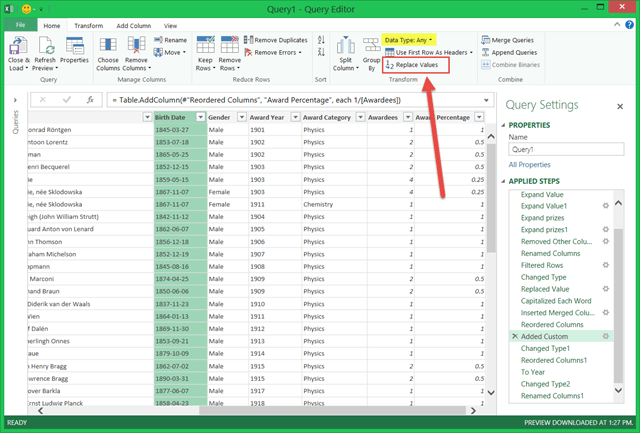Switch to the Transform ribbon tab
640x433 pixels.
point(88,25)
